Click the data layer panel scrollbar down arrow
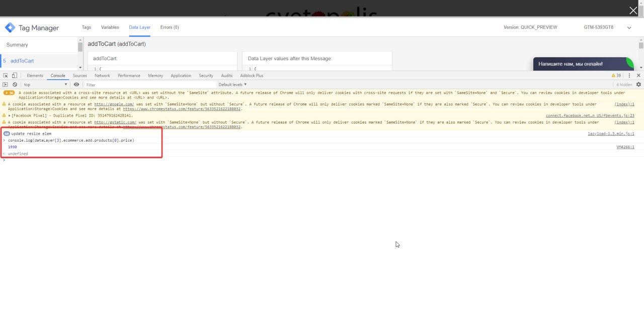The image size is (644, 317). pyautogui.click(x=640, y=67)
